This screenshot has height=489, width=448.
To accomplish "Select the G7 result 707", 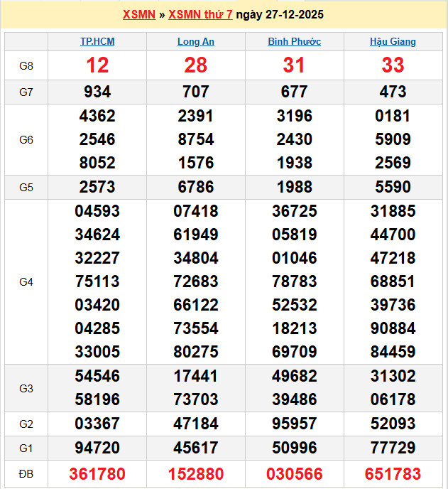I will (x=196, y=92).
